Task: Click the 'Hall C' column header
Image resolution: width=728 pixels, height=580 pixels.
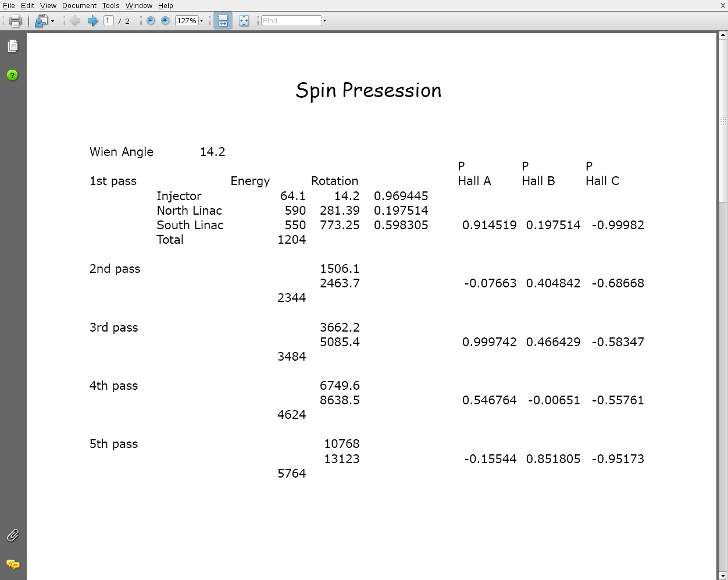Action: coord(602,181)
